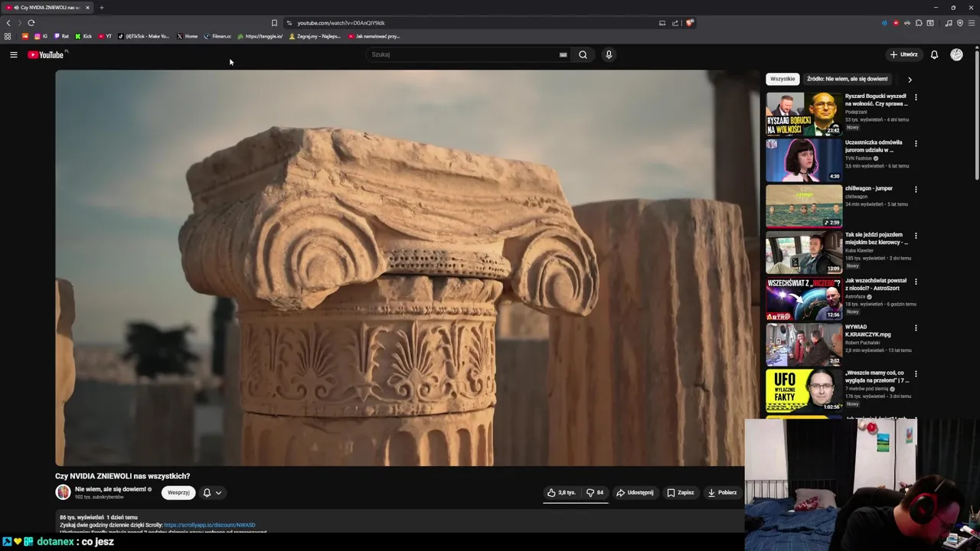Open WYWIAD K.KRAWCZYK.mpg video title

pos(868,331)
